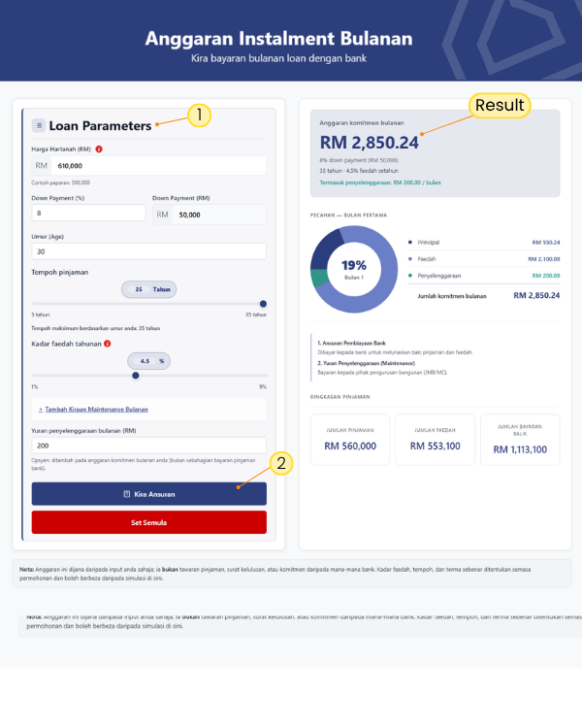Click the Principal legend dot
This screenshot has width=582, height=728.
pyautogui.click(x=410, y=242)
